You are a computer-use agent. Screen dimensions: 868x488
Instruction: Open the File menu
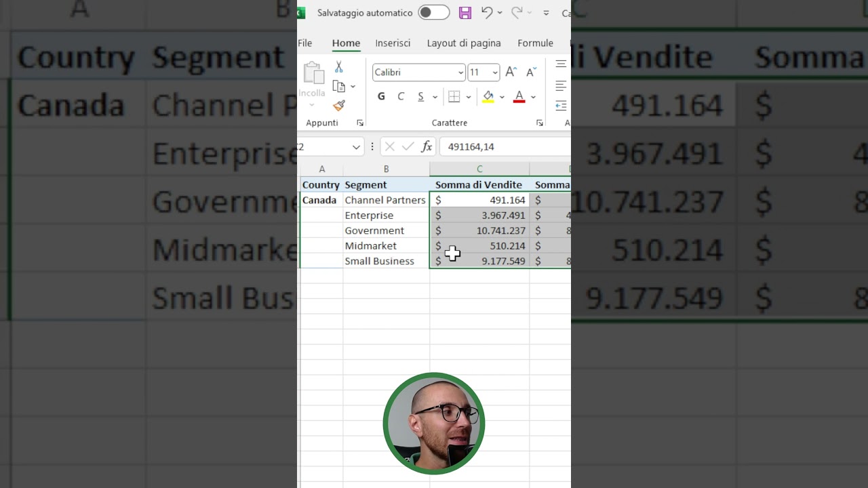click(305, 43)
